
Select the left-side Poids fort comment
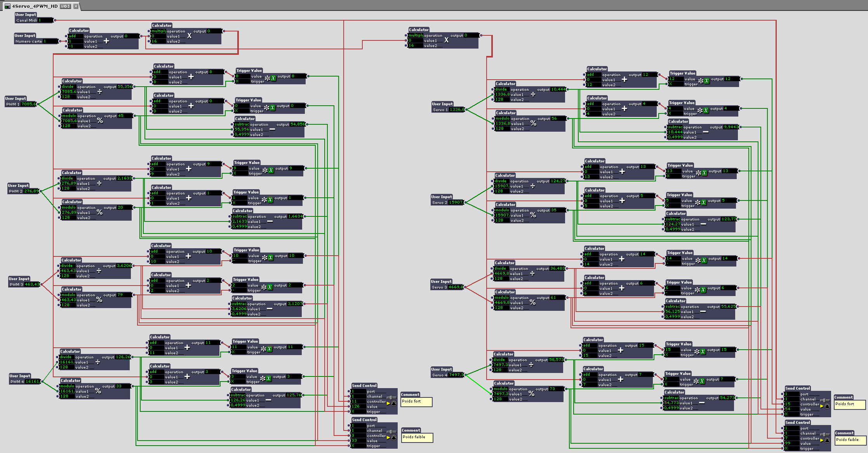pos(416,401)
